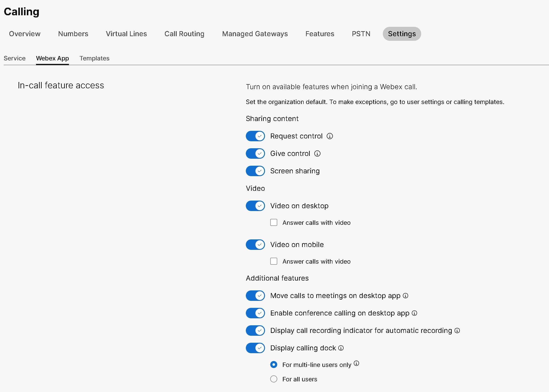Switch to the Templates tab
The width and height of the screenshot is (549, 392).
(x=94, y=58)
